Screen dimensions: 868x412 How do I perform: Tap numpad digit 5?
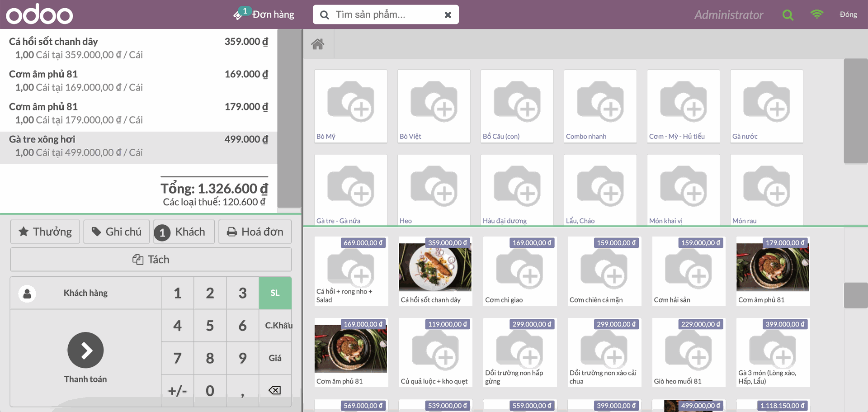coord(210,325)
